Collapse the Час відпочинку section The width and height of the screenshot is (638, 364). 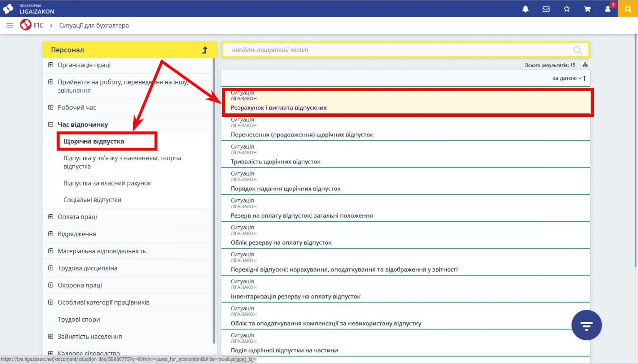[x=51, y=124]
